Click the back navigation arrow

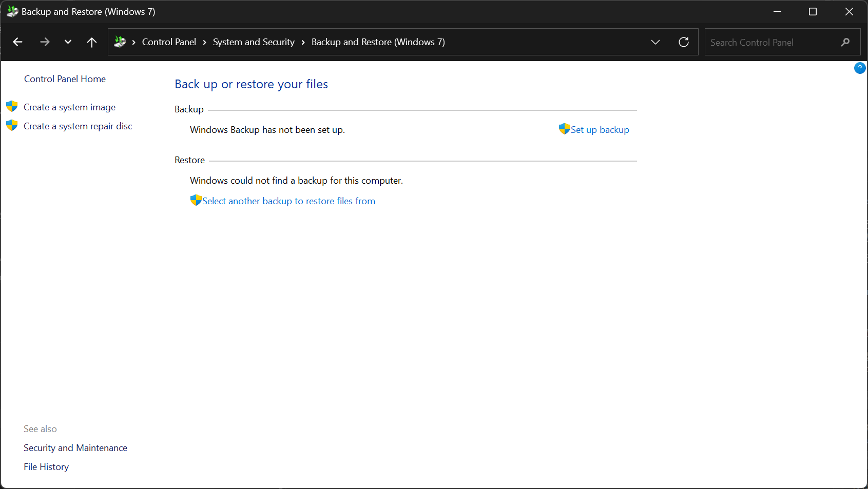point(17,42)
